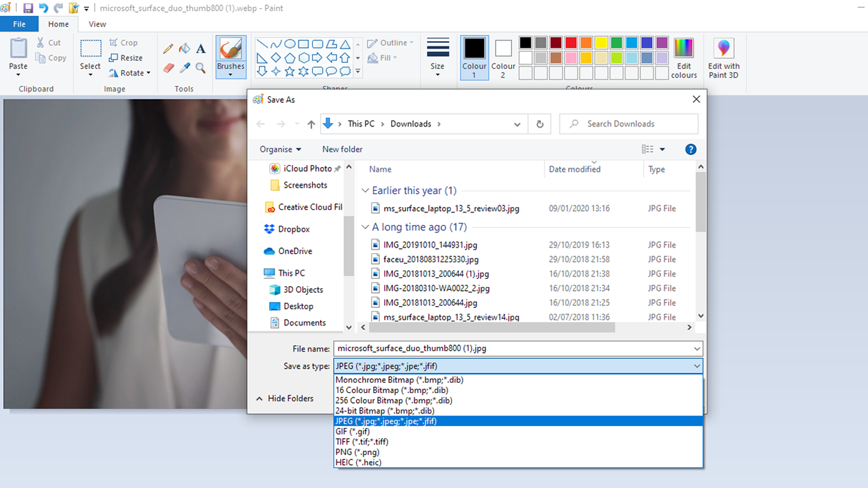Select the Magnifier tool

tap(201, 68)
